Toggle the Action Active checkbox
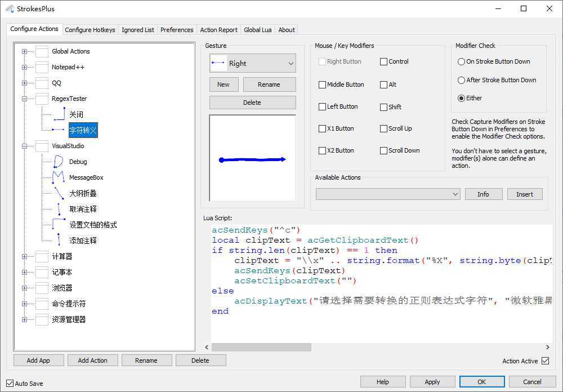This screenshot has width=563, height=392. point(545,360)
